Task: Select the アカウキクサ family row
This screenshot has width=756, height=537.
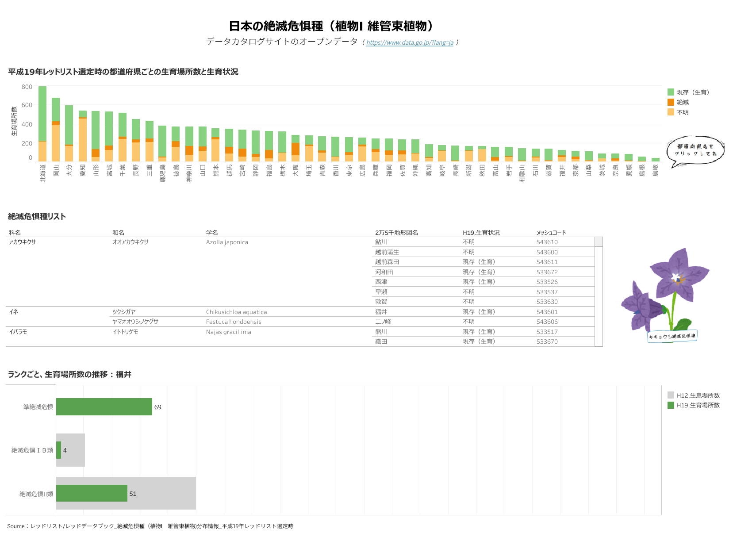Action: [x=23, y=242]
